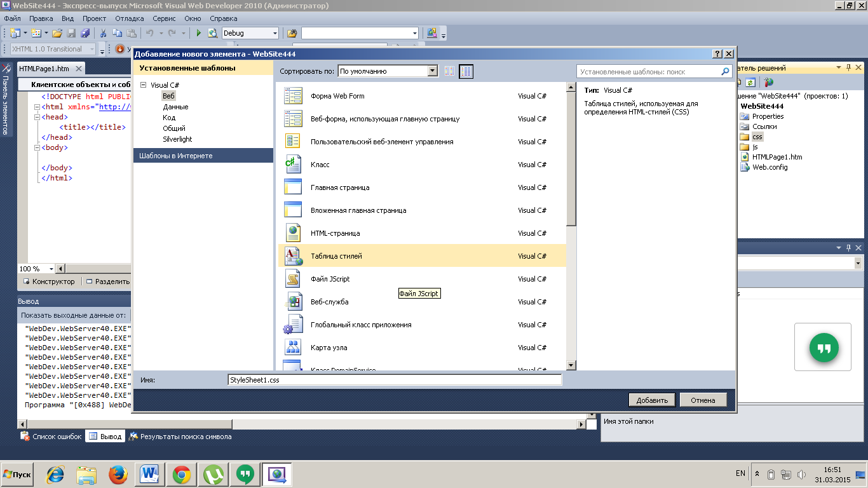
Task: Open the Debug configuration dropdown
Action: click(x=275, y=33)
